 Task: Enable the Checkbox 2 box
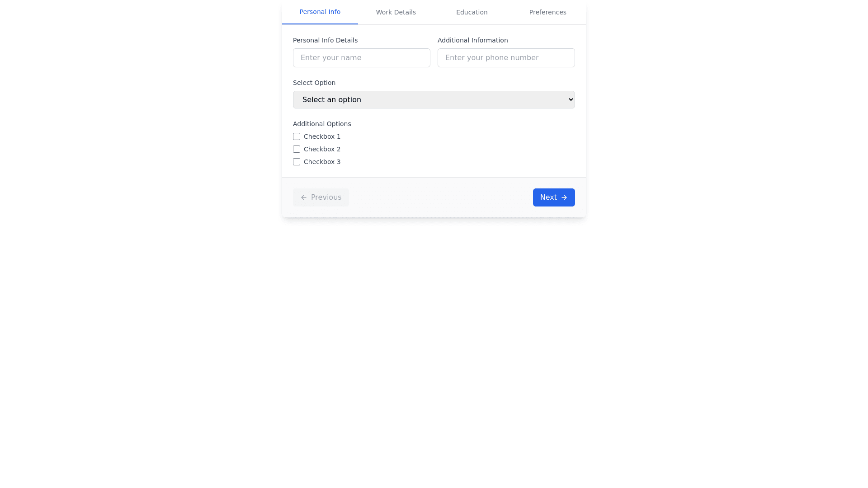point(297,149)
